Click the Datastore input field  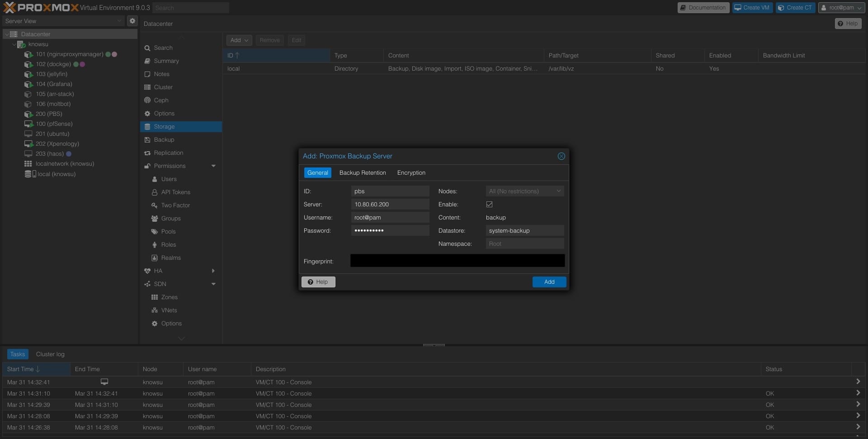tap(524, 231)
